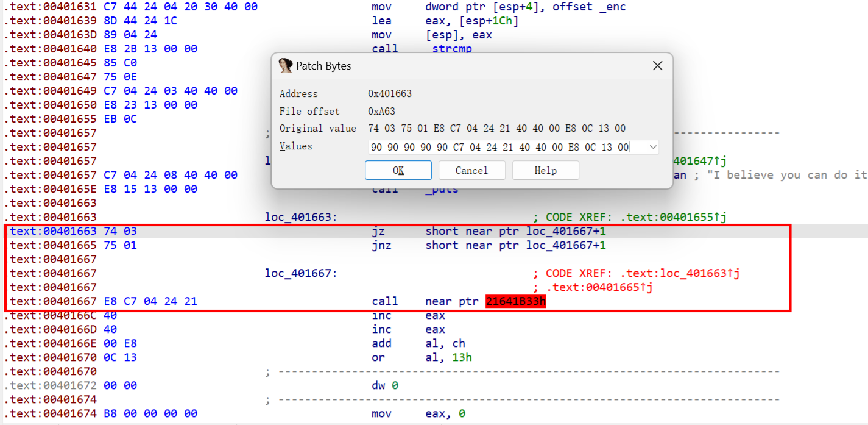The height and width of the screenshot is (425, 868).
Task: Click the Original value byte string
Action: (x=496, y=129)
